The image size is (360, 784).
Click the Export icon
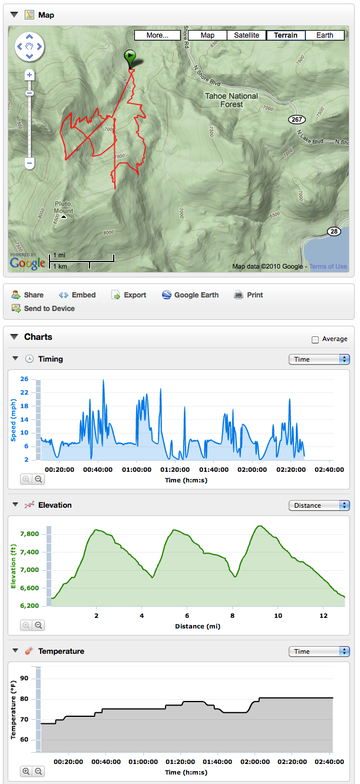[x=116, y=295]
